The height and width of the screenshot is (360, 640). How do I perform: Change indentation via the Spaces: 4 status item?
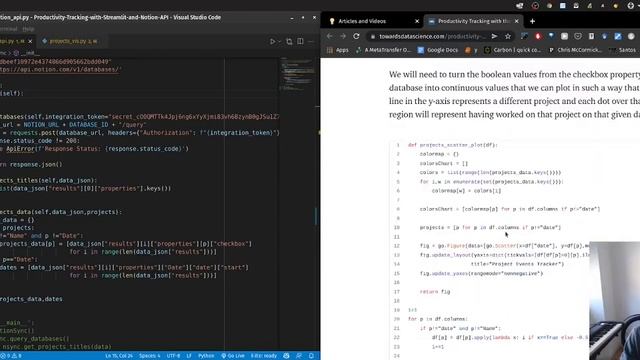[149, 356]
